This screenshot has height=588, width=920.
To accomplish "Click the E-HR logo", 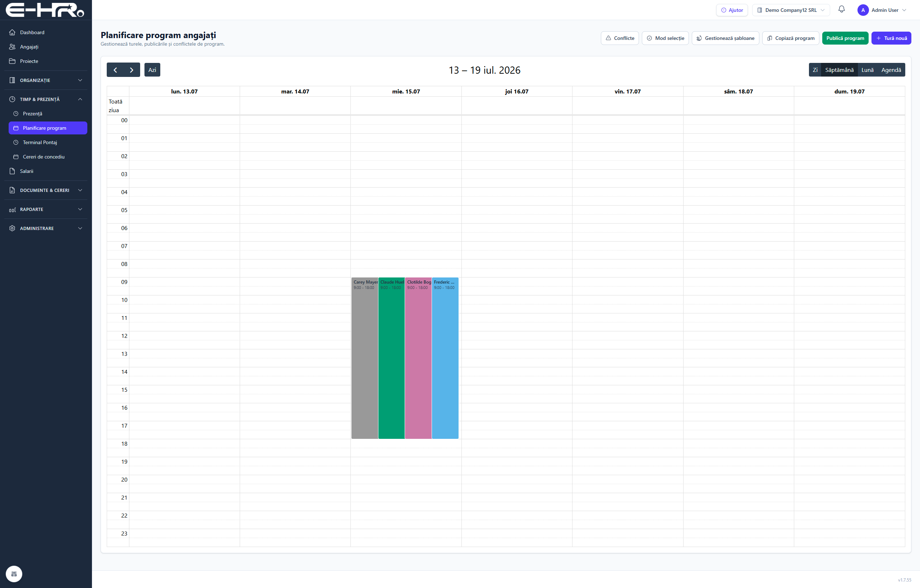I will pos(45,10).
